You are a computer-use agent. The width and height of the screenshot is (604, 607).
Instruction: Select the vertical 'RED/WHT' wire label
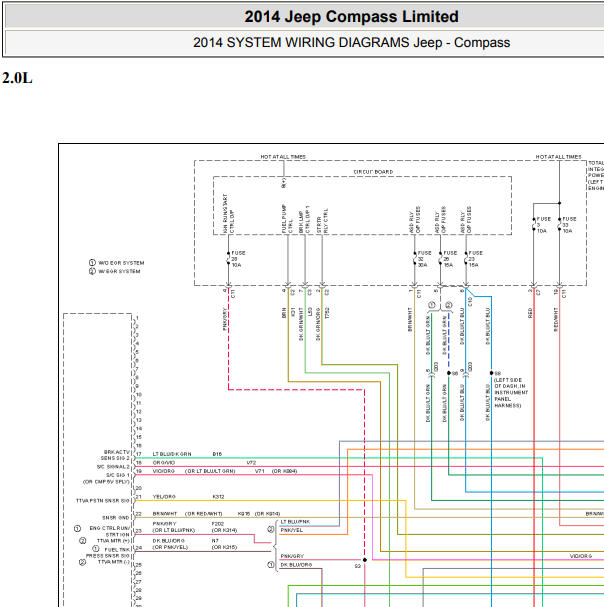click(x=556, y=320)
